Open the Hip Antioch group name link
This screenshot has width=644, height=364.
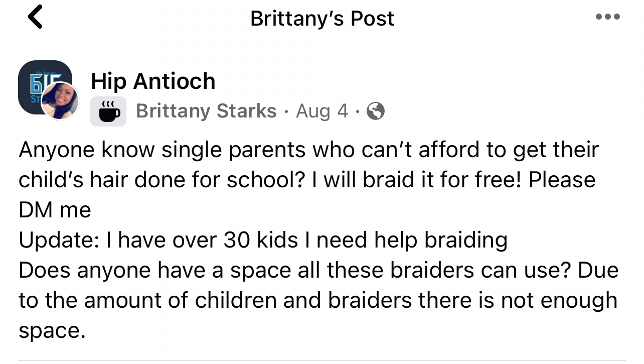click(153, 81)
